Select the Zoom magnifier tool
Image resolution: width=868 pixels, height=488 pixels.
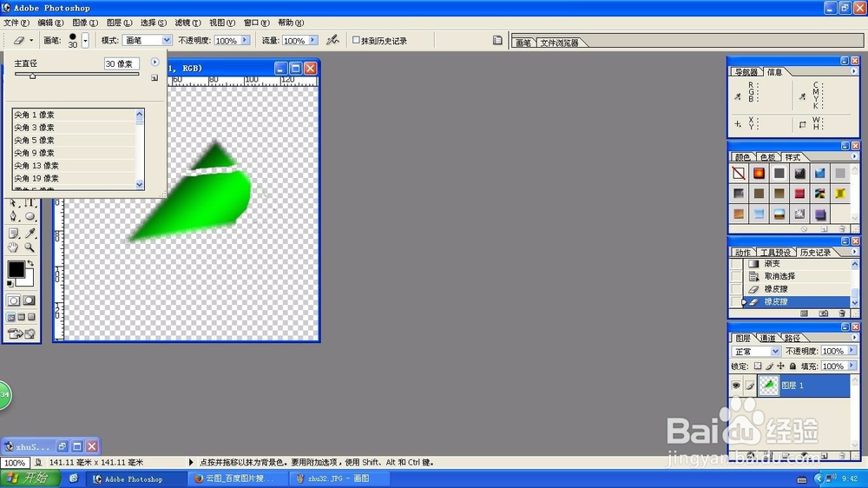(x=30, y=247)
